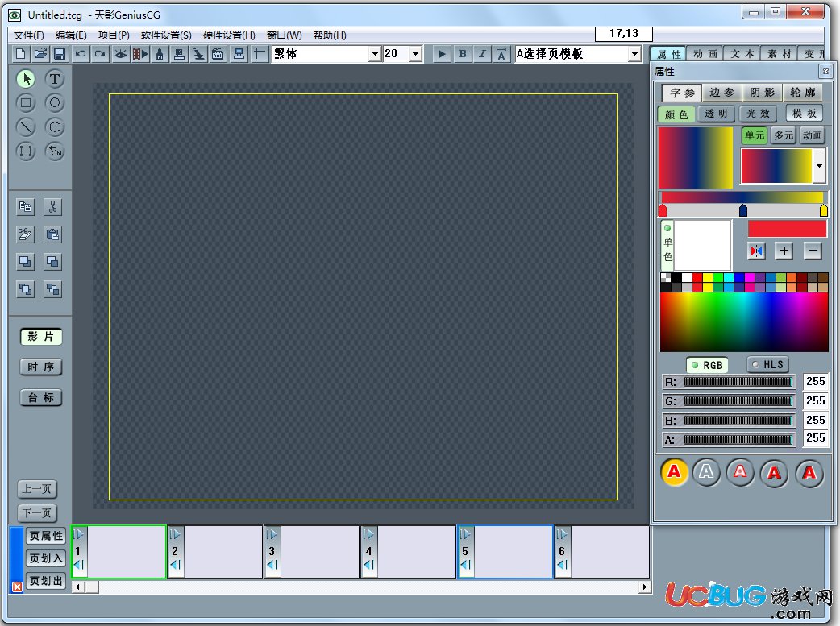840x626 pixels.
Task: Open the 硬件设置(H) menu
Action: pyautogui.click(x=229, y=35)
